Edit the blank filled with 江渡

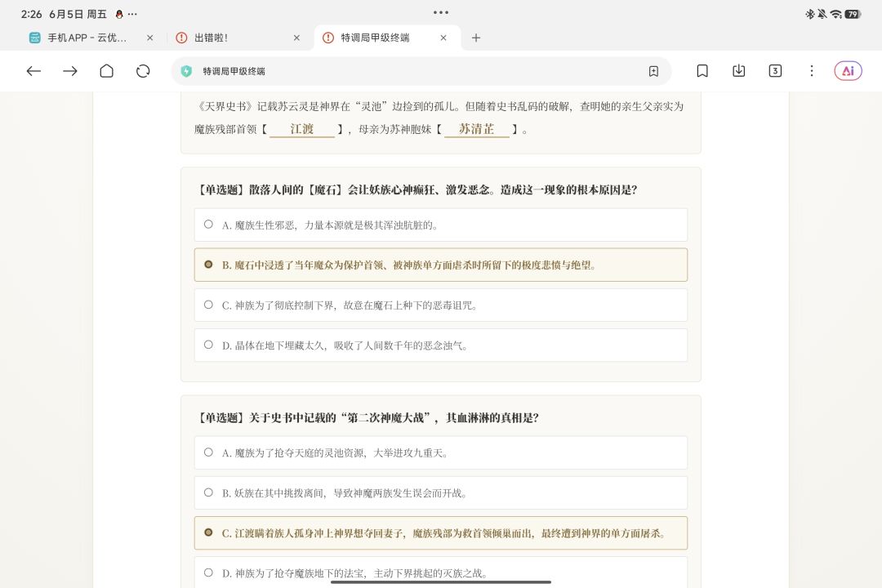302,129
